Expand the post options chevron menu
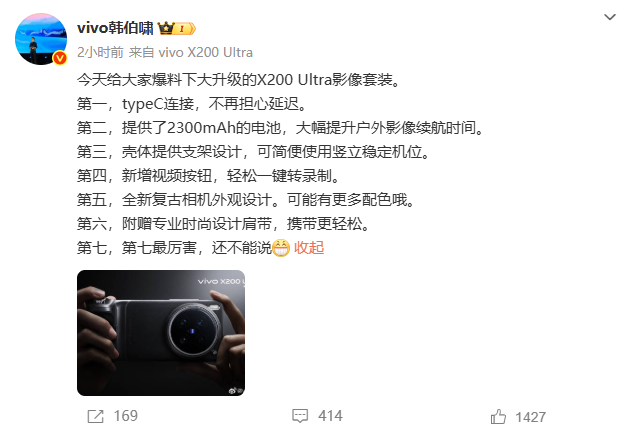The width and height of the screenshot is (635, 432). (609, 17)
